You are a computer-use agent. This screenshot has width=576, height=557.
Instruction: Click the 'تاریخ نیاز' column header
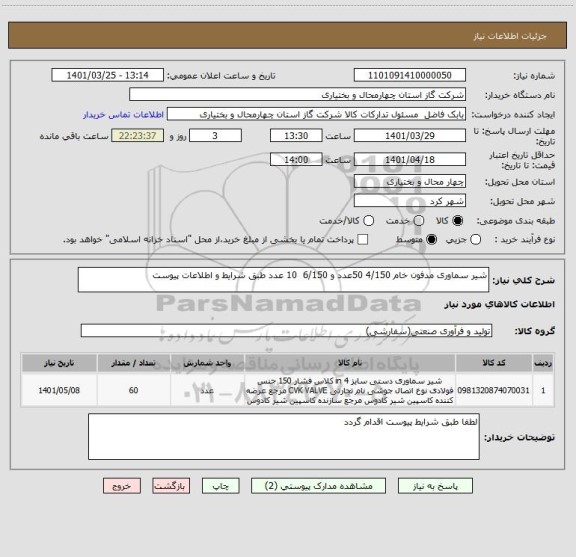[x=59, y=363]
